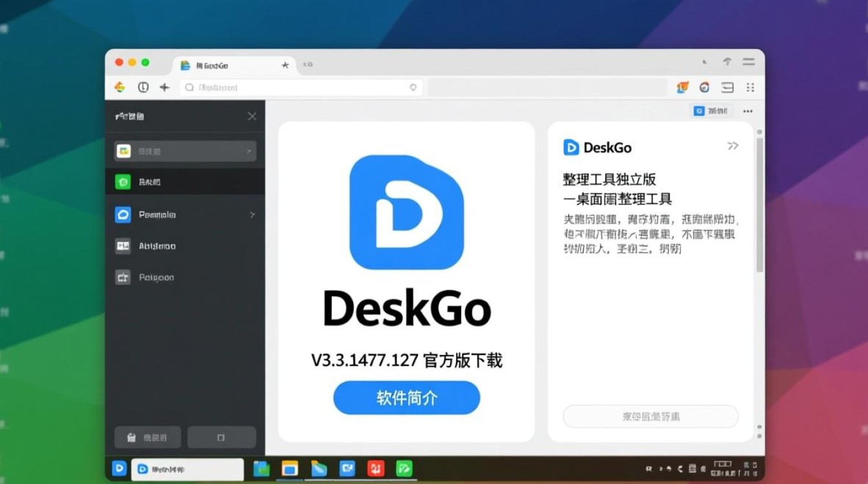This screenshot has height=484, width=868.
Task: Open the hamburger menu at the window's top right
Action: [749, 62]
